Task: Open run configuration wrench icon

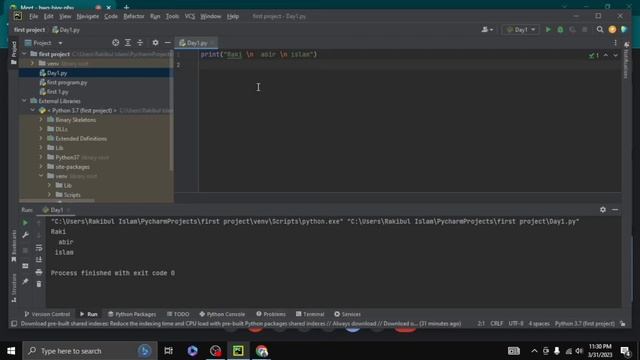Action: [x=25, y=235]
